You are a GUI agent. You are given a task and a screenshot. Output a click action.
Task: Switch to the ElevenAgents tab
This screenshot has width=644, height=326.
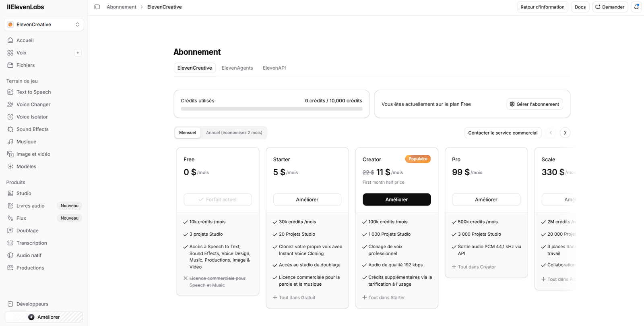(237, 68)
